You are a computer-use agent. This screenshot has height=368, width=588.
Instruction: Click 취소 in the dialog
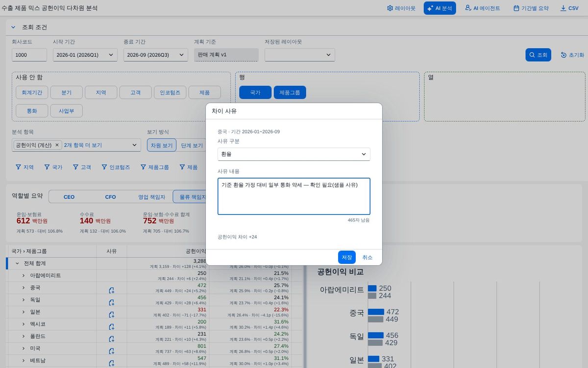point(367,257)
